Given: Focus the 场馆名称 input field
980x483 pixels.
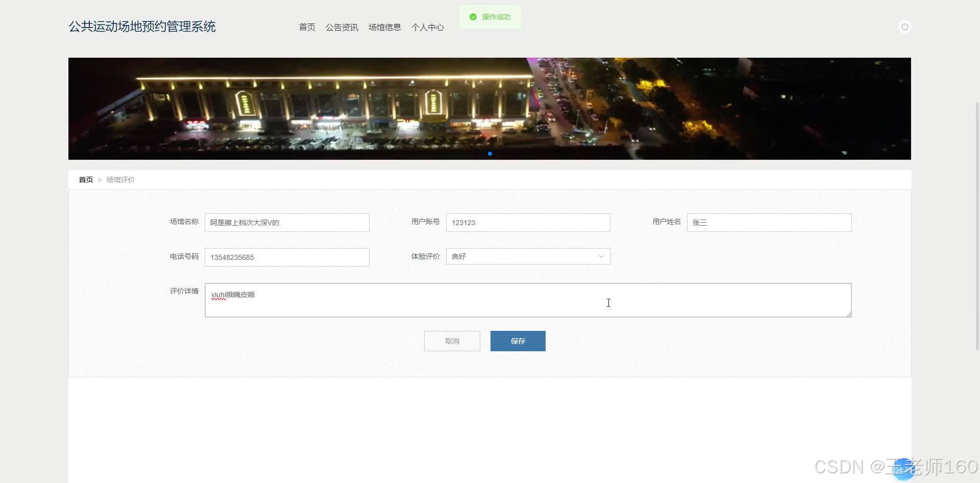Looking at the screenshot, I should click(x=287, y=223).
